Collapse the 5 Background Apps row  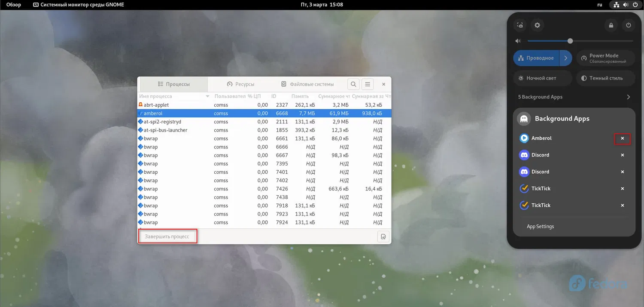[x=574, y=97]
